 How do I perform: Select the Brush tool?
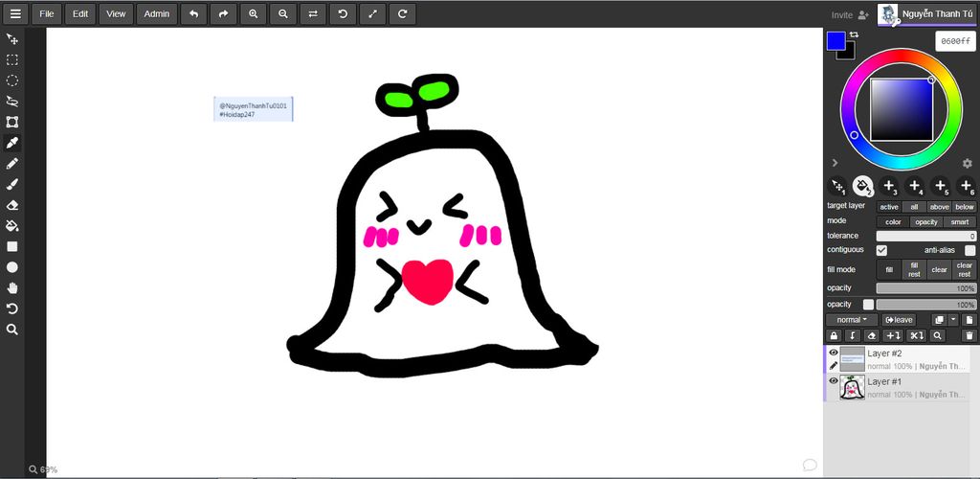click(11, 185)
